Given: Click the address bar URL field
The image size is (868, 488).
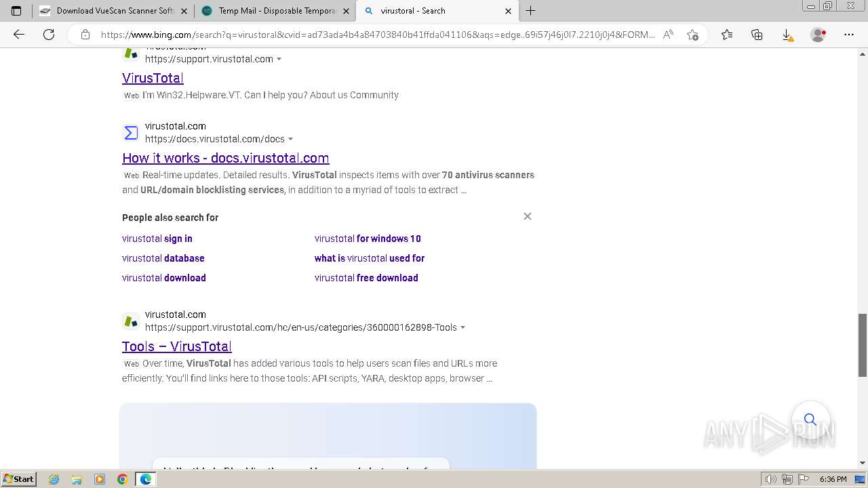Looking at the screenshot, I should (x=378, y=35).
